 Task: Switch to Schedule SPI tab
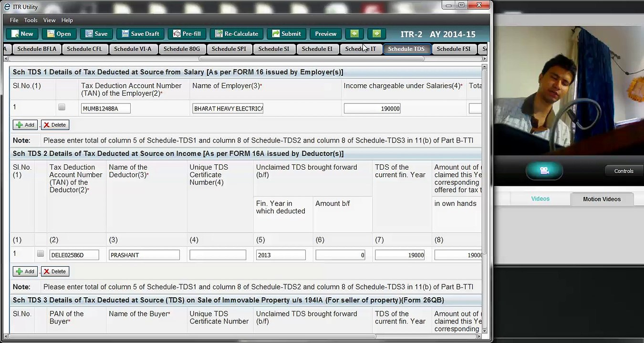(229, 49)
